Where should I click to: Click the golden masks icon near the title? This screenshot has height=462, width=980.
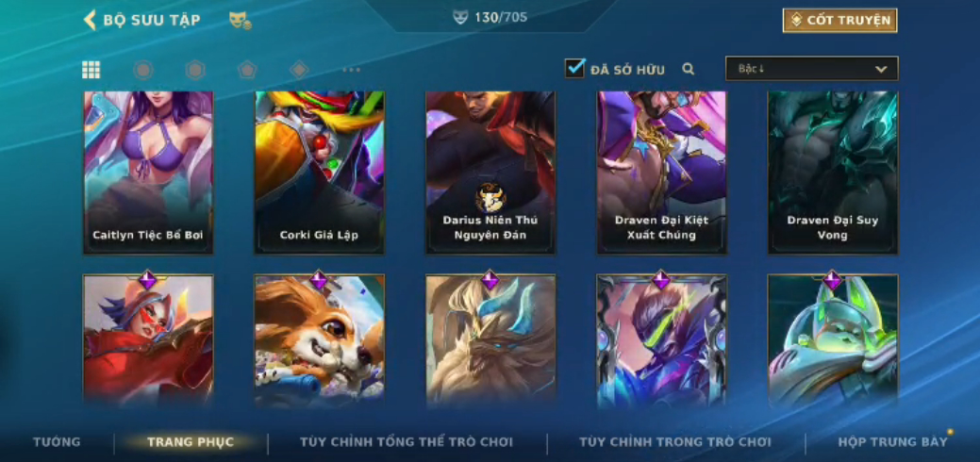(240, 21)
